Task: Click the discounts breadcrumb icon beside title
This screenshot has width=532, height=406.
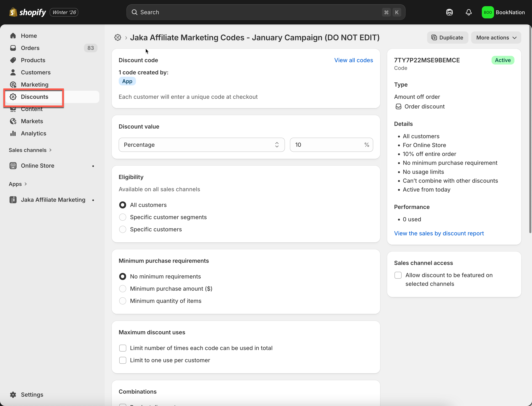Action: pyautogui.click(x=118, y=37)
